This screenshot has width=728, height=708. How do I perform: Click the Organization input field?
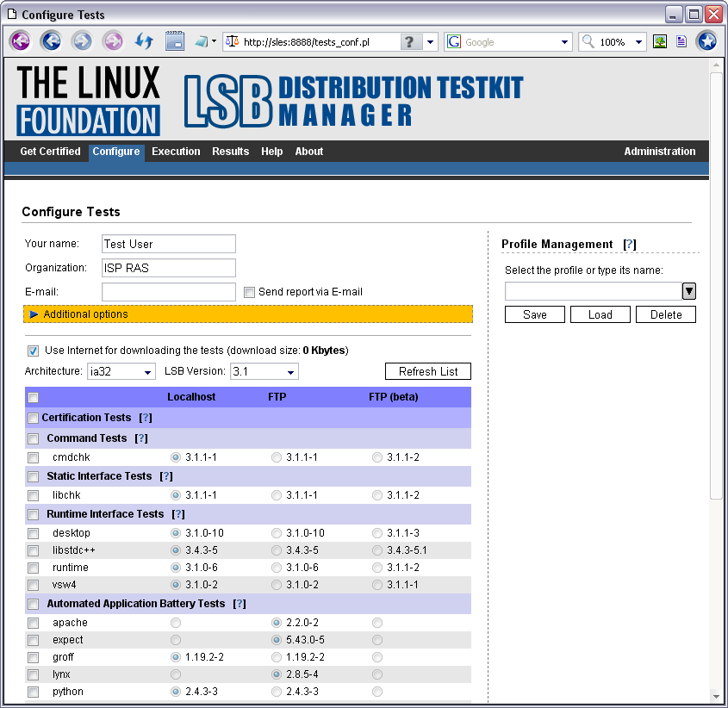pyautogui.click(x=169, y=268)
